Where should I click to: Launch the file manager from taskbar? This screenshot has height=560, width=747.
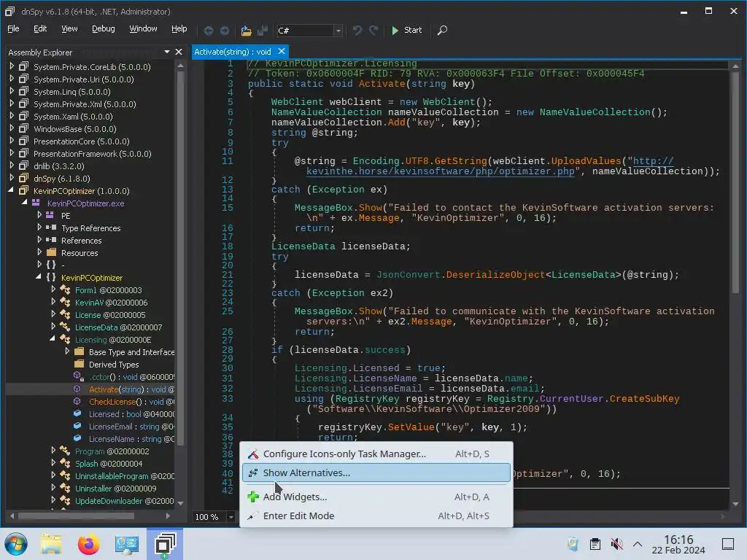pos(51,544)
